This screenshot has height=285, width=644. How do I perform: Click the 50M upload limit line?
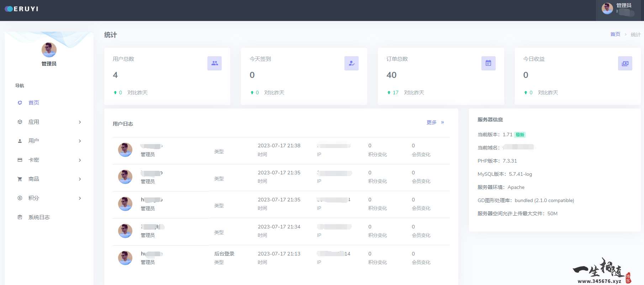point(517,213)
